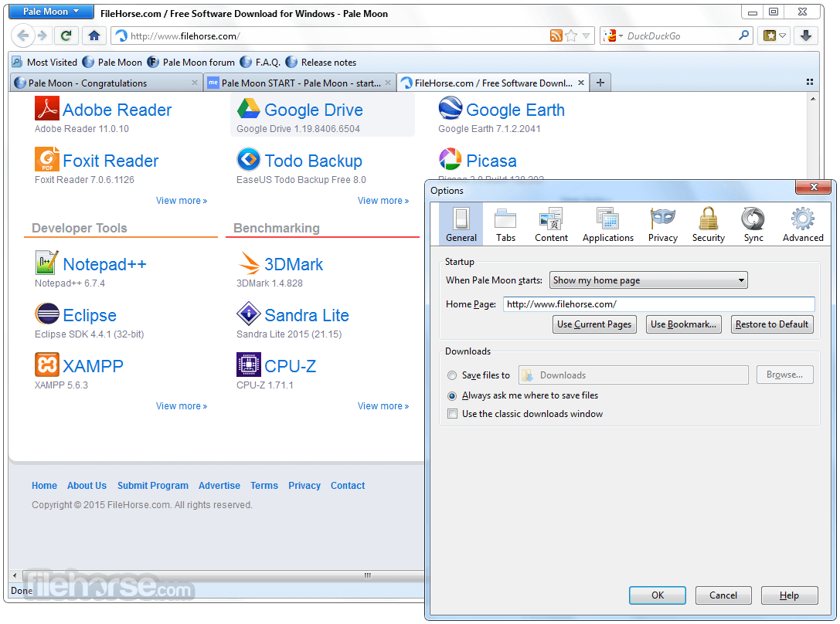840x624 pixels.
Task: Click the Adobe Reader icon
Action: pyautogui.click(x=47, y=109)
